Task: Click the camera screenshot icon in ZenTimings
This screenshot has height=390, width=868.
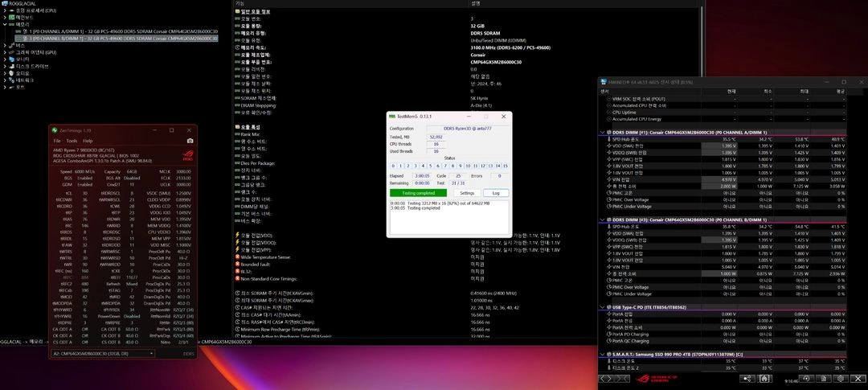Action: tap(190, 142)
